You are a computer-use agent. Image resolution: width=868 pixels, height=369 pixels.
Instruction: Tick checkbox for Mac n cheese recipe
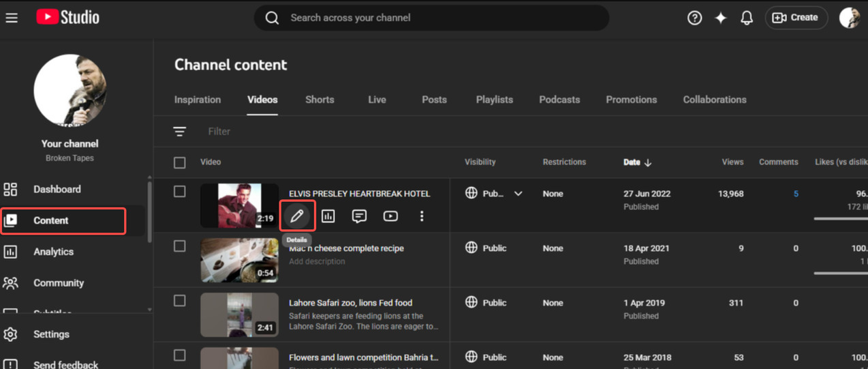pos(180,246)
